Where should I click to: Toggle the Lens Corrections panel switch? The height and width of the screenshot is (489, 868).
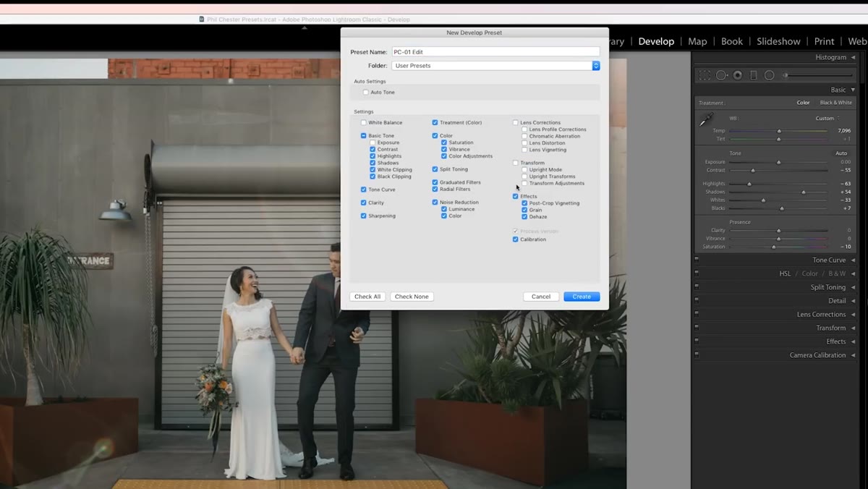pyautogui.click(x=697, y=314)
